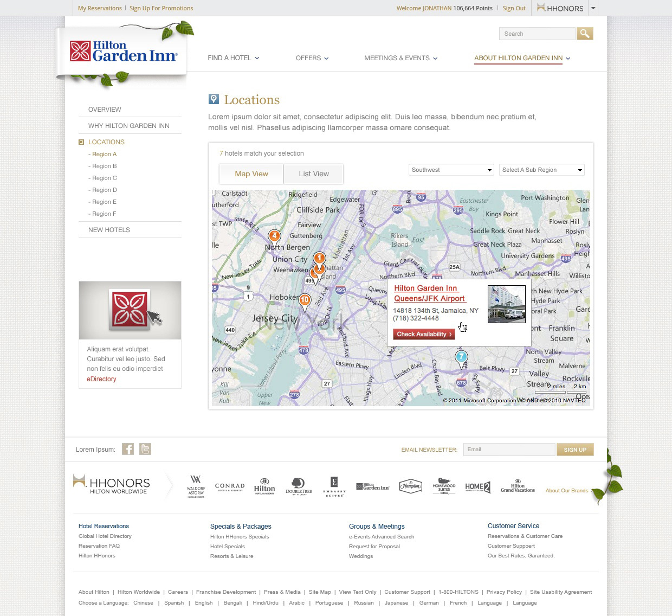The width and height of the screenshot is (672, 616).
Task: Click the Embassy Suites brand logo
Action: pos(334,486)
